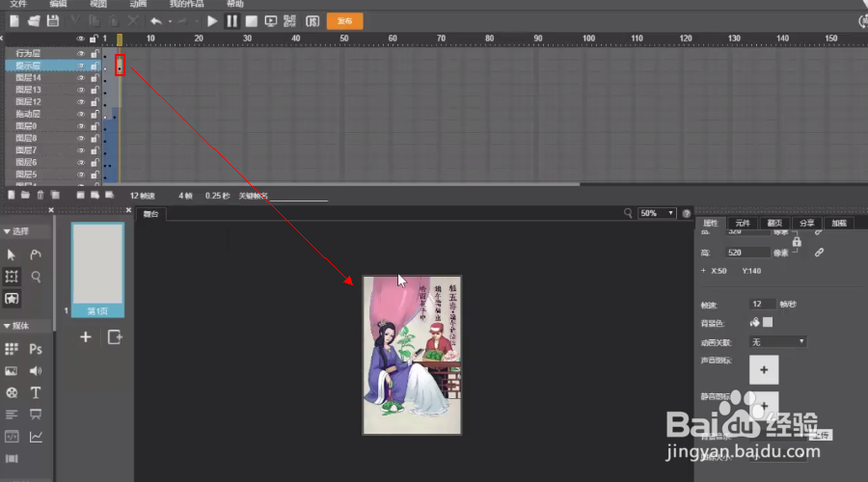Insert a video film reel element
Screen dimensions: 868x482
click(x=11, y=392)
